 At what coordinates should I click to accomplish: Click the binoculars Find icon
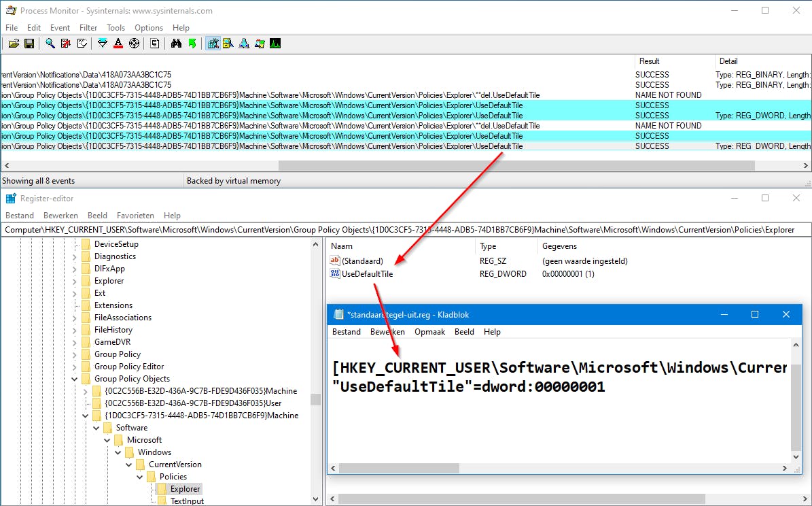pos(176,44)
